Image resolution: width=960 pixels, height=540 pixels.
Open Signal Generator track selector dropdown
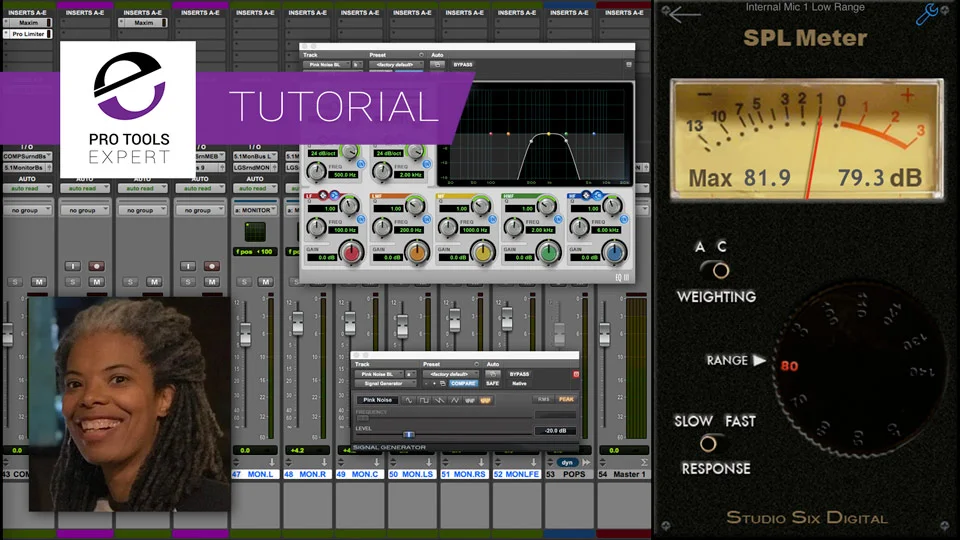point(379,374)
